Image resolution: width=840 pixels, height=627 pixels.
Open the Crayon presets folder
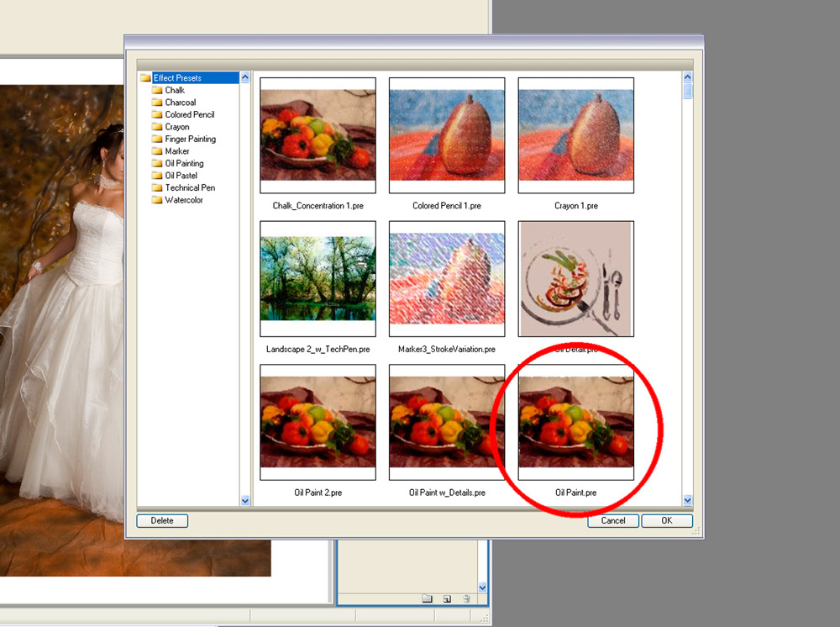pyautogui.click(x=176, y=127)
